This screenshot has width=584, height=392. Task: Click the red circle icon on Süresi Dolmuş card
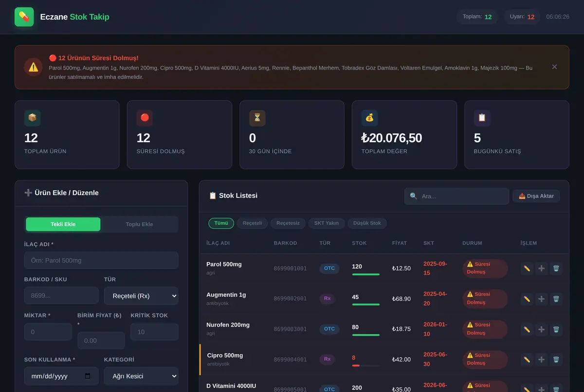click(145, 118)
